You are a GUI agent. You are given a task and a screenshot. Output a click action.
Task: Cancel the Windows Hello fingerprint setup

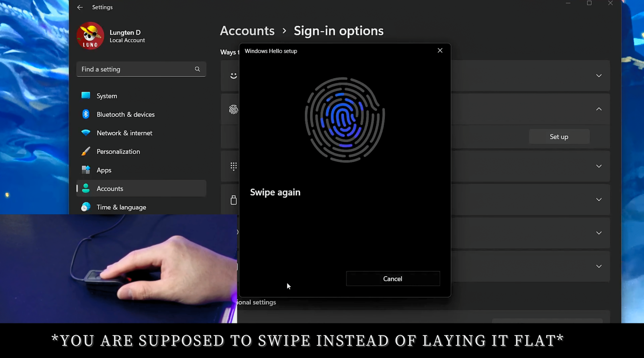click(x=393, y=279)
